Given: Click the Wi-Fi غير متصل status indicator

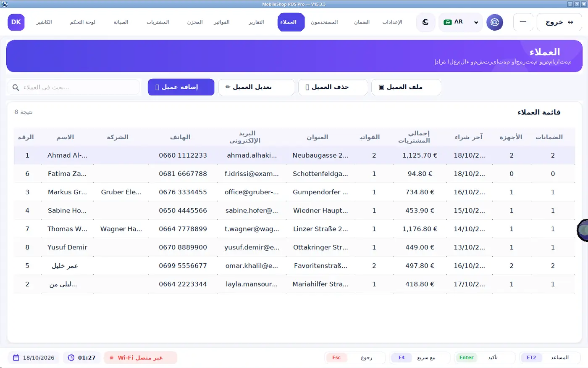Looking at the screenshot, I should coord(140,358).
